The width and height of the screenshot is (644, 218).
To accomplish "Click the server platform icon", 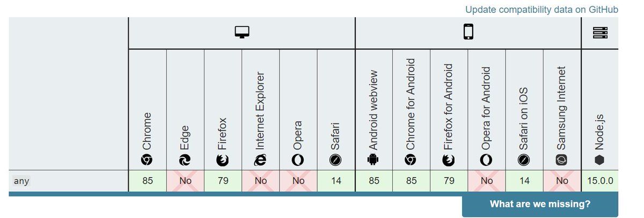I will point(600,33).
